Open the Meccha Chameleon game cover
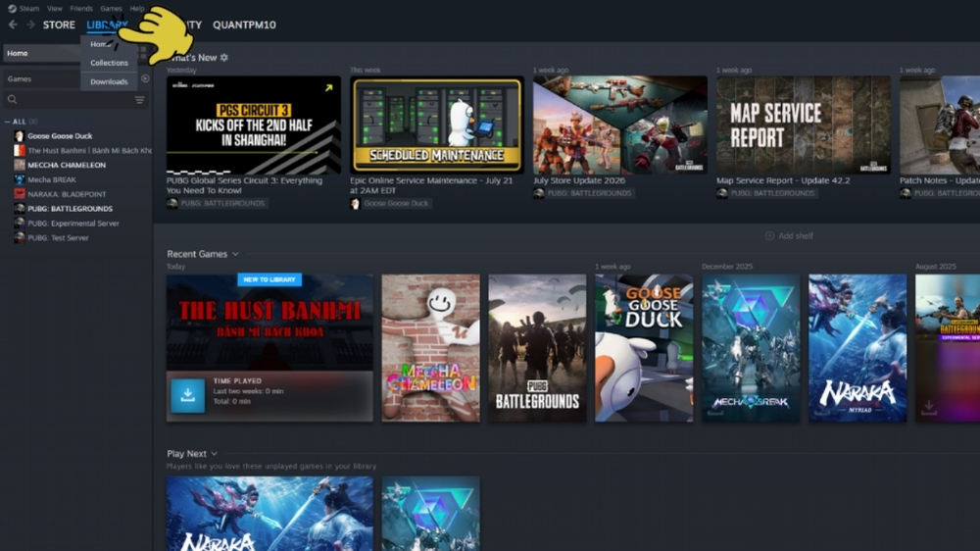The width and height of the screenshot is (980, 551). coord(430,348)
